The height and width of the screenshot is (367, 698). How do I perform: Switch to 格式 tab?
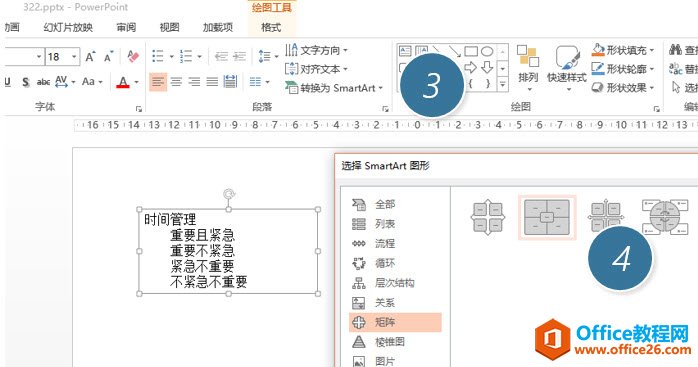tap(271, 28)
